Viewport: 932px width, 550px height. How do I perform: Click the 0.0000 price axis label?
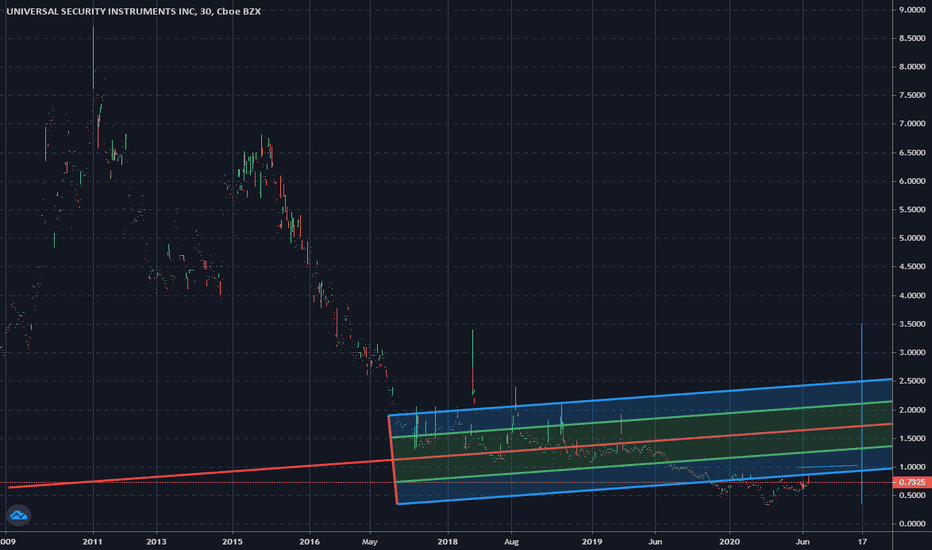tap(912, 524)
